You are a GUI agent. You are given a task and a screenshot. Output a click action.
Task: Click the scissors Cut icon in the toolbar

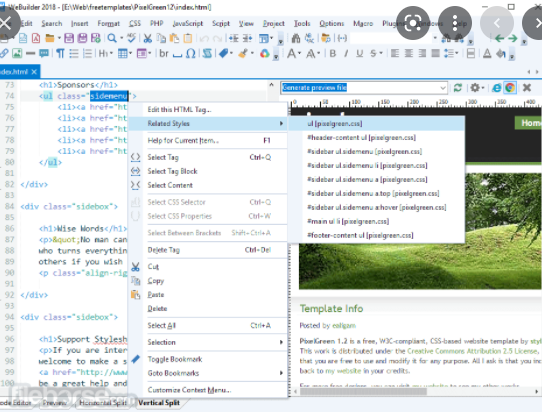tap(148, 38)
